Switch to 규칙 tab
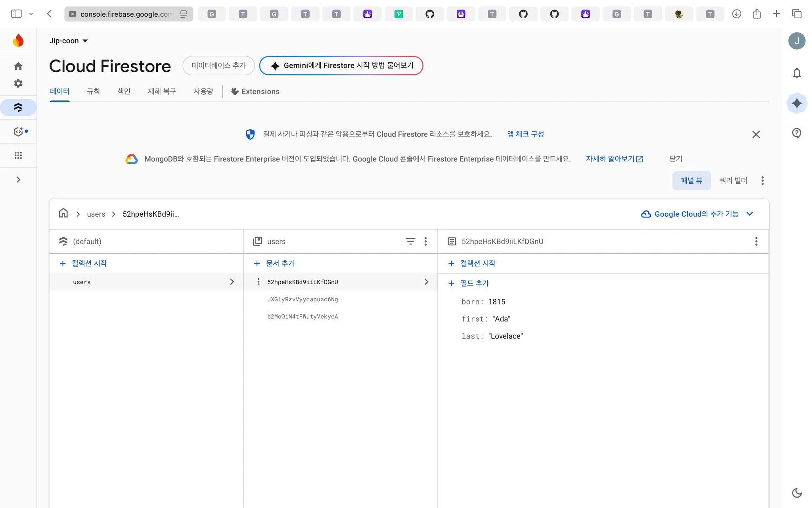This screenshot has width=812, height=508. coord(93,92)
